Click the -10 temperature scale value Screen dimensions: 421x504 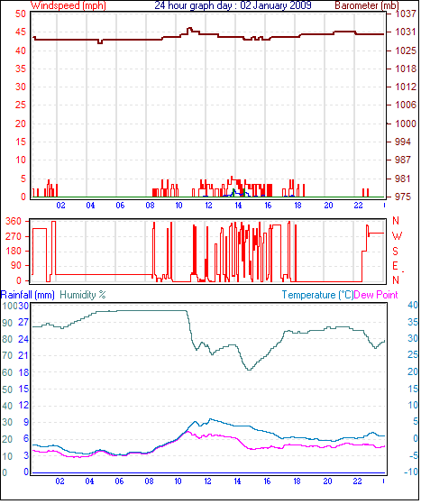pyautogui.click(x=411, y=472)
